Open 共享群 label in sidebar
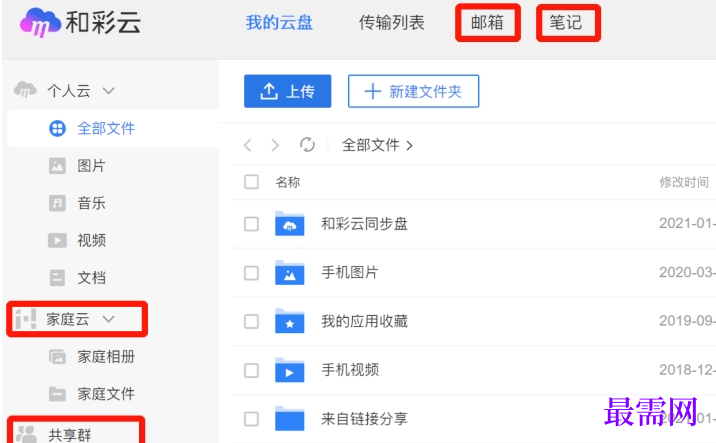 click(70, 435)
